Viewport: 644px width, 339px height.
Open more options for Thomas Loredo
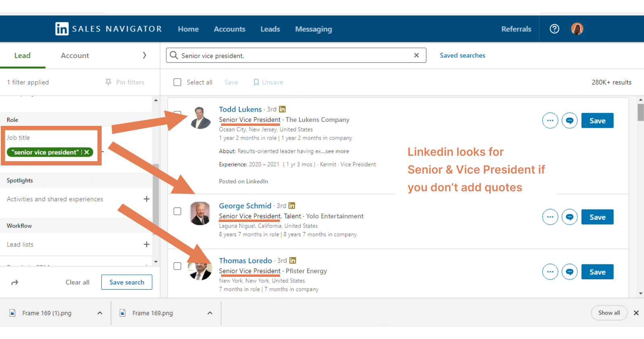(x=550, y=272)
